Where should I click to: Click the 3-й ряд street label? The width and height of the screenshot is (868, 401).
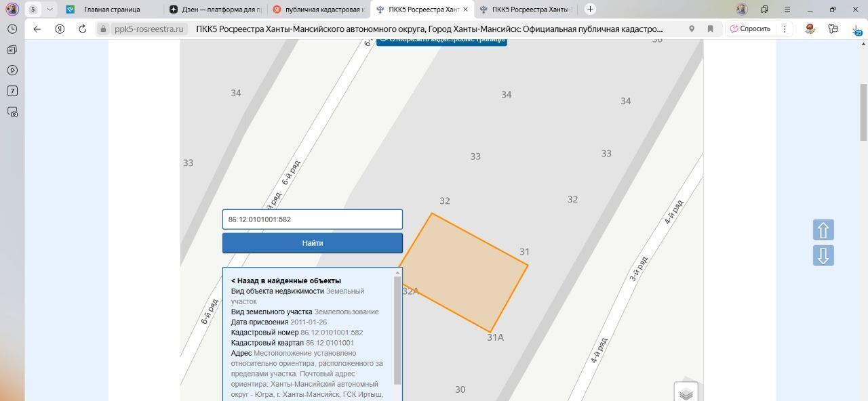[x=639, y=268]
